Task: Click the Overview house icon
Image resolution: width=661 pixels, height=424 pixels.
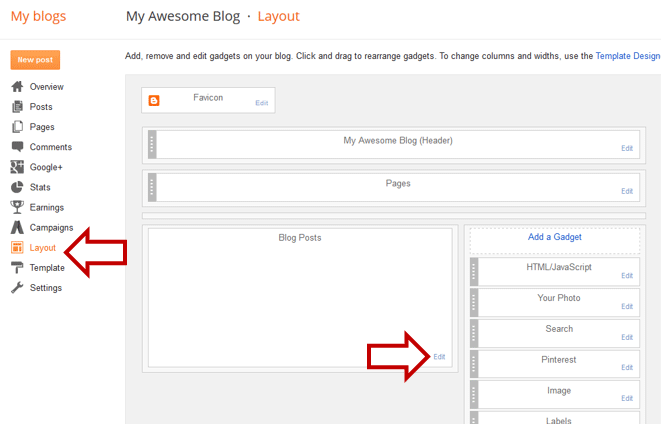Action: 17,86
